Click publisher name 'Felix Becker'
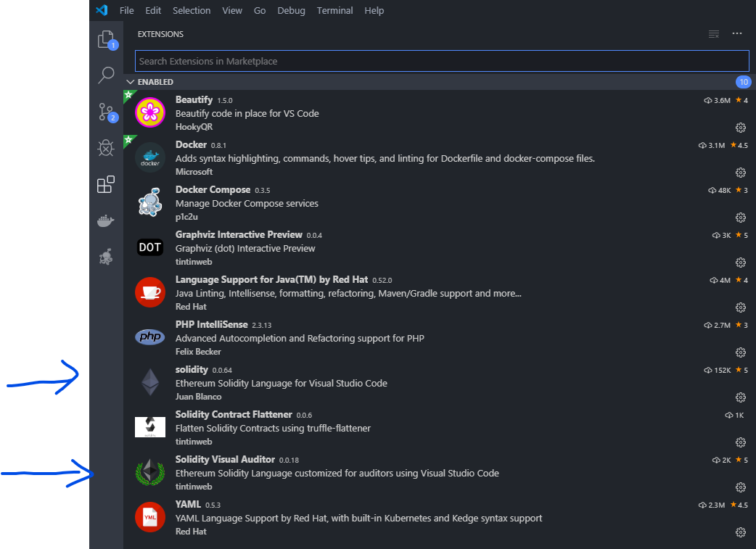This screenshot has width=756, height=549. pyautogui.click(x=197, y=352)
